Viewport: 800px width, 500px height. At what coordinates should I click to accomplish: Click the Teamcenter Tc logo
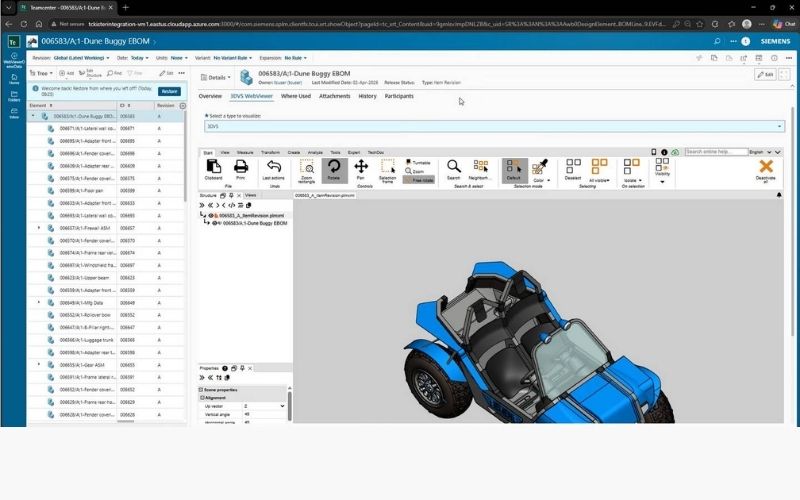click(14, 42)
